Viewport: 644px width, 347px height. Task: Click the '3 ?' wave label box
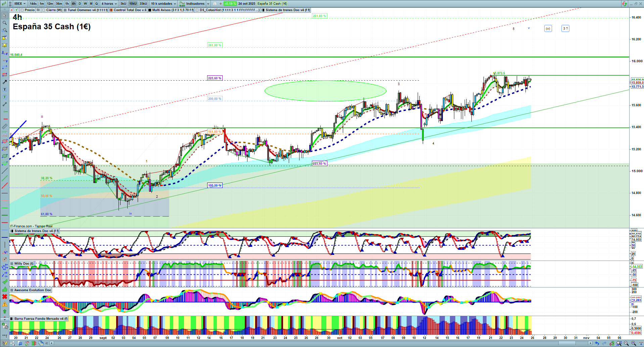565,29
